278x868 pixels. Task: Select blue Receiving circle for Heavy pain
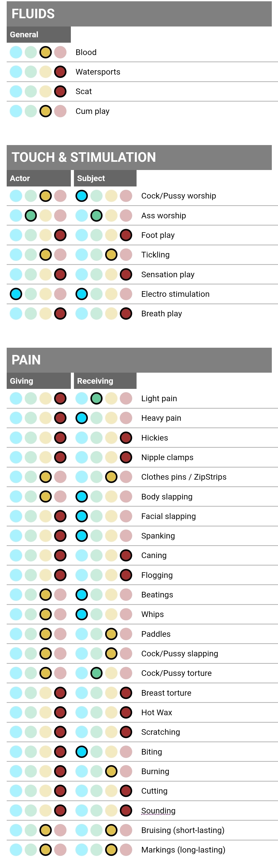[82, 418]
